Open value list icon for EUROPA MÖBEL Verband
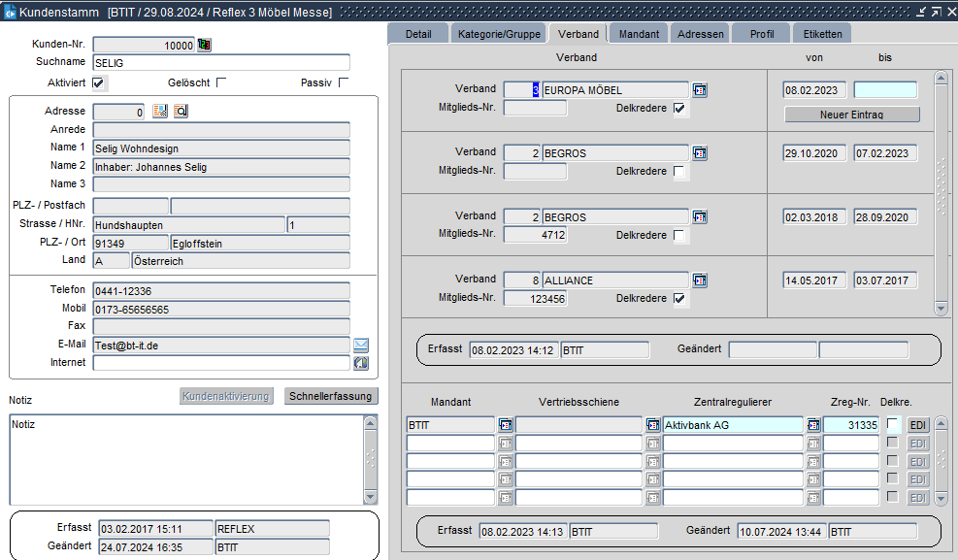This screenshot has width=958, height=560. pyautogui.click(x=700, y=90)
